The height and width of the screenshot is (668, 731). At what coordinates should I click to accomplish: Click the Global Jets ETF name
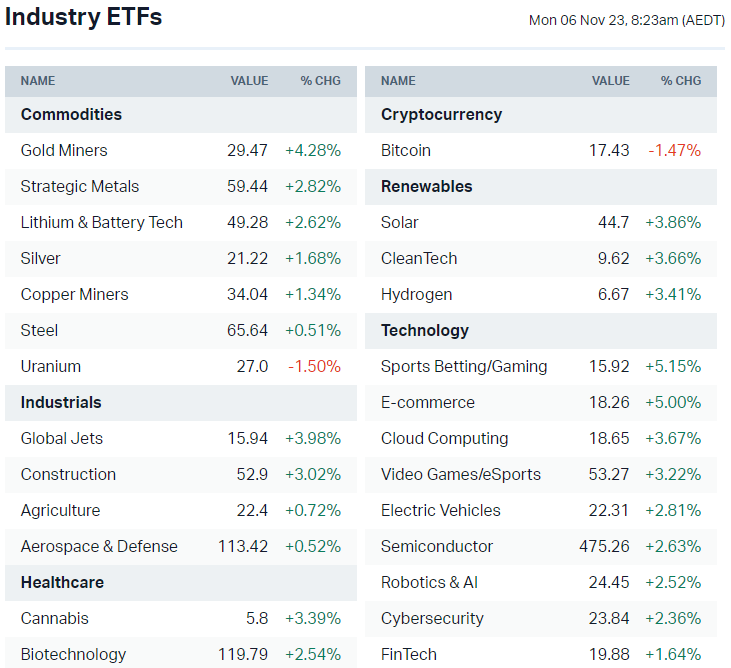pyautogui.click(x=62, y=438)
